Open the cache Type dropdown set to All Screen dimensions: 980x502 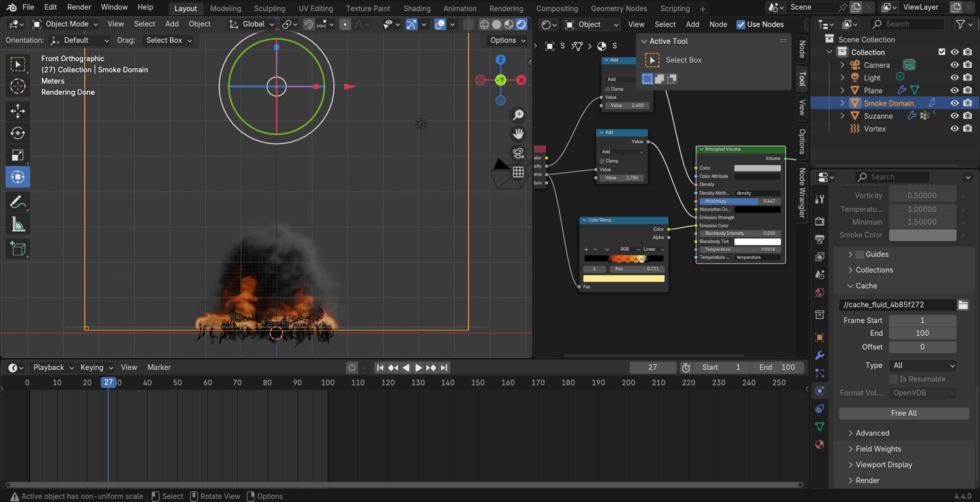click(923, 366)
